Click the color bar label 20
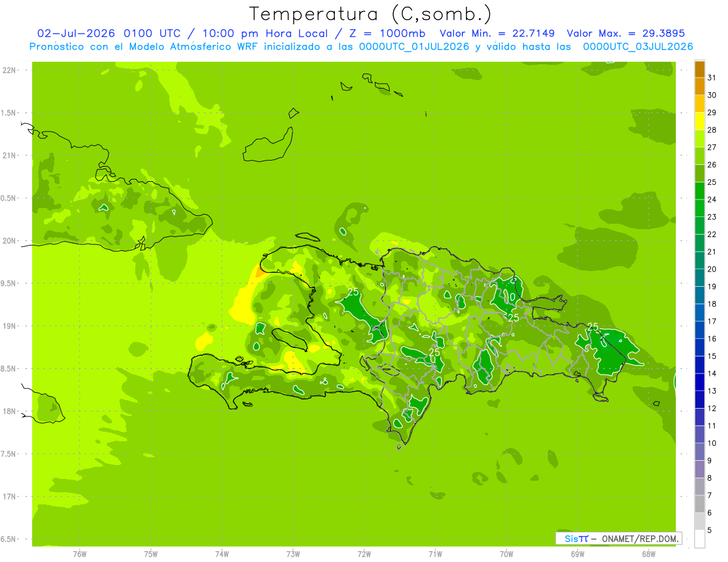The width and height of the screenshot is (728, 562). click(x=712, y=269)
